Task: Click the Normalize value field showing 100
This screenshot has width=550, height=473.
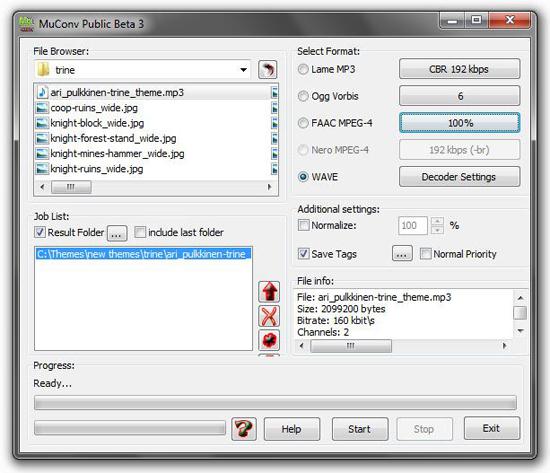Action: click(x=412, y=225)
